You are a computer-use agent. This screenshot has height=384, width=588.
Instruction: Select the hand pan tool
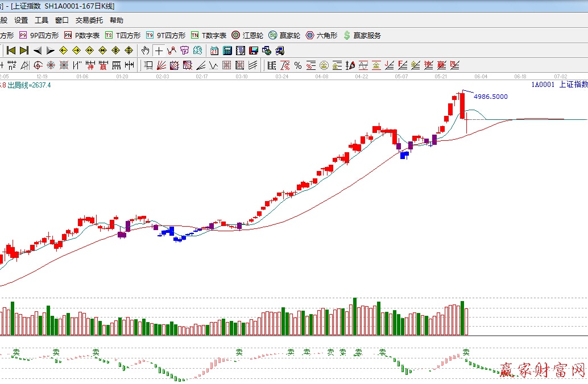point(146,51)
